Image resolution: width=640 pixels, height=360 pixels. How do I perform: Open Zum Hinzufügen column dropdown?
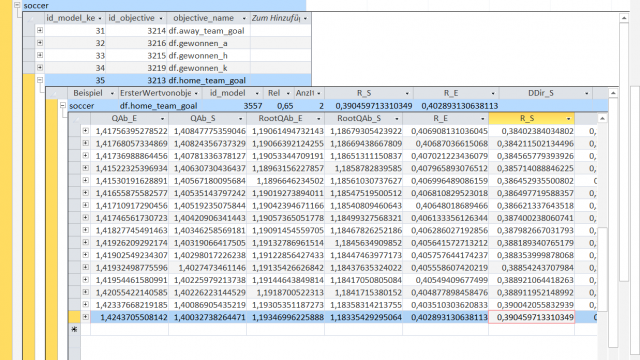pyautogui.click(x=305, y=18)
